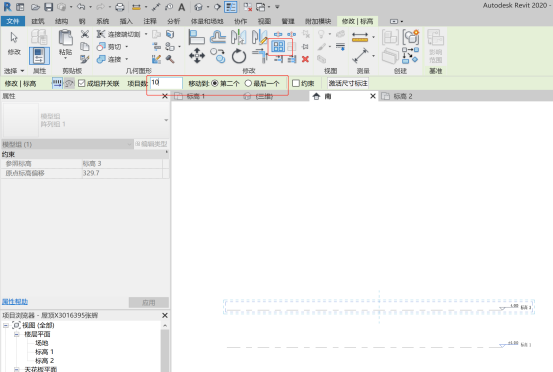The image size is (553, 372).
Task: Toggle the Thin Lines quick access icon
Action: (231, 7)
